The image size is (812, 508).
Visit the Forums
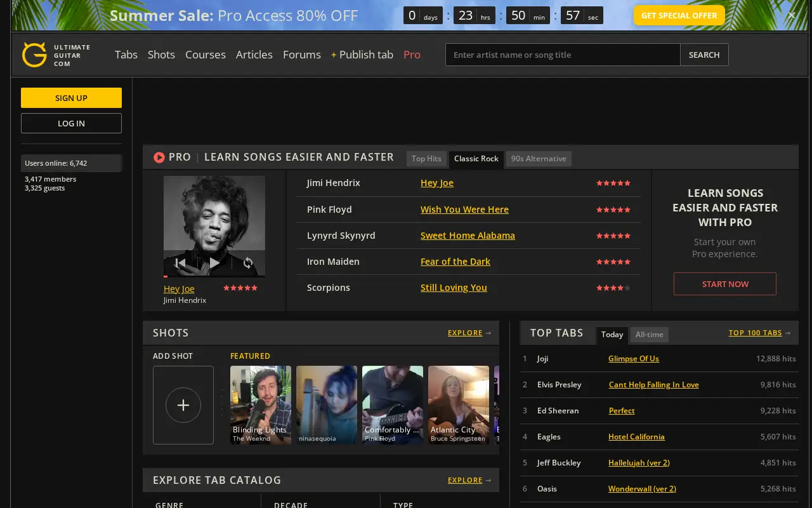pyautogui.click(x=302, y=55)
